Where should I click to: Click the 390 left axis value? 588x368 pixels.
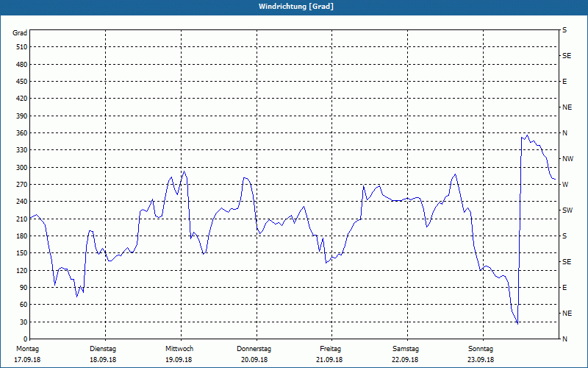(22, 116)
